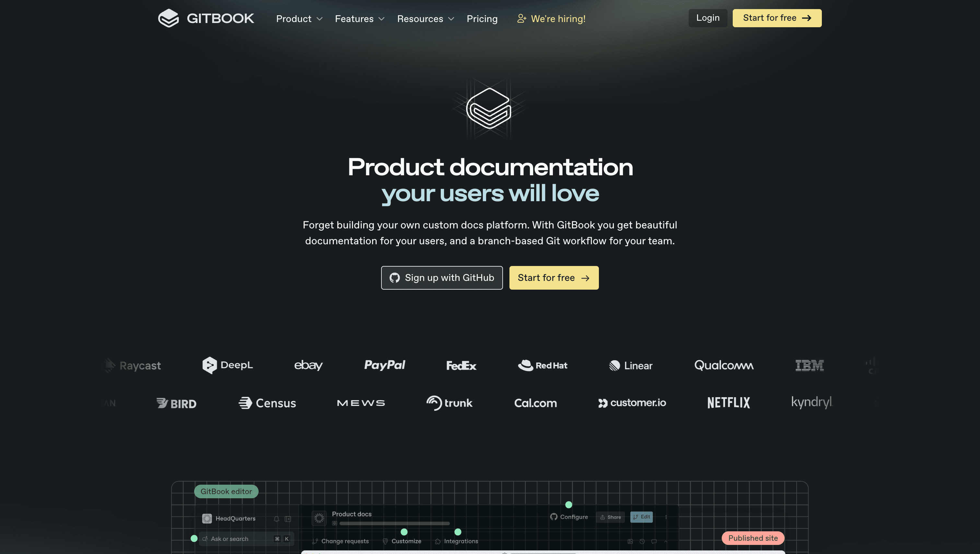Click the Raycast logo
The width and height of the screenshot is (980, 554).
[133, 365]
